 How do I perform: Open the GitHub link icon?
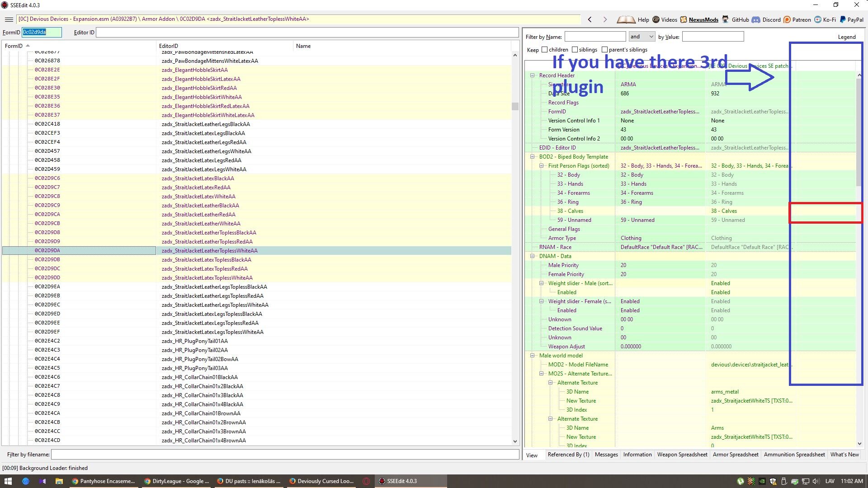pyautogui.click(x=725, y=19)
